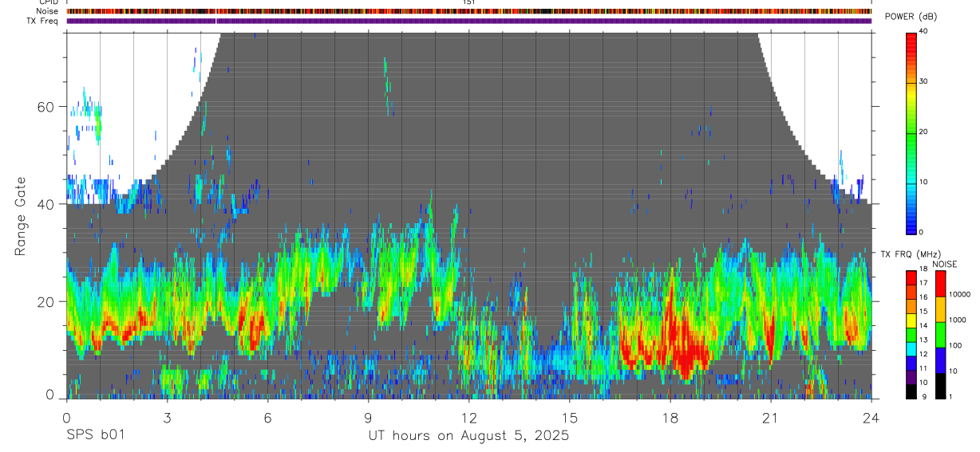
Task: Click the UT hours on August 5, 2025 label
Action: coord(468,436)
